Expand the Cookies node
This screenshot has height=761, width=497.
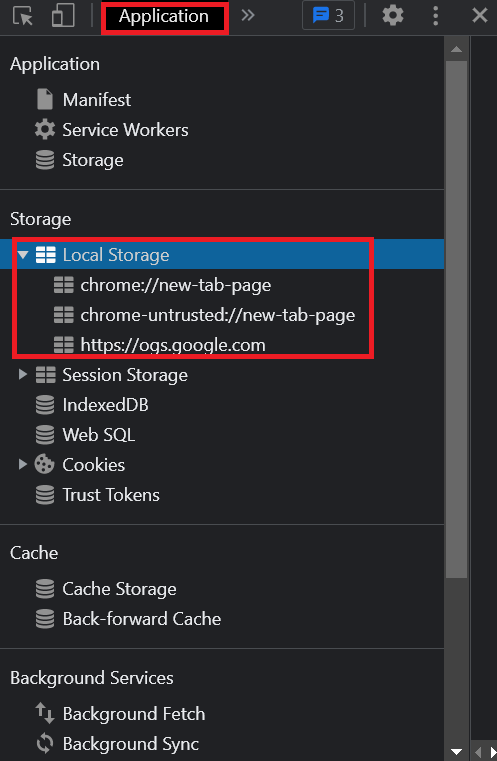[22, 464]
